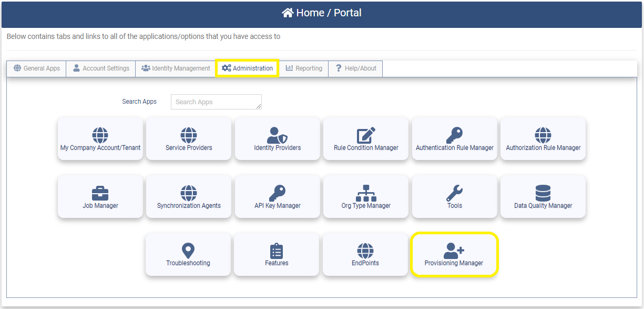644x309 pixels.
Task: Open the Provisioning Manager app tile
Action: [x=454, y=255]
